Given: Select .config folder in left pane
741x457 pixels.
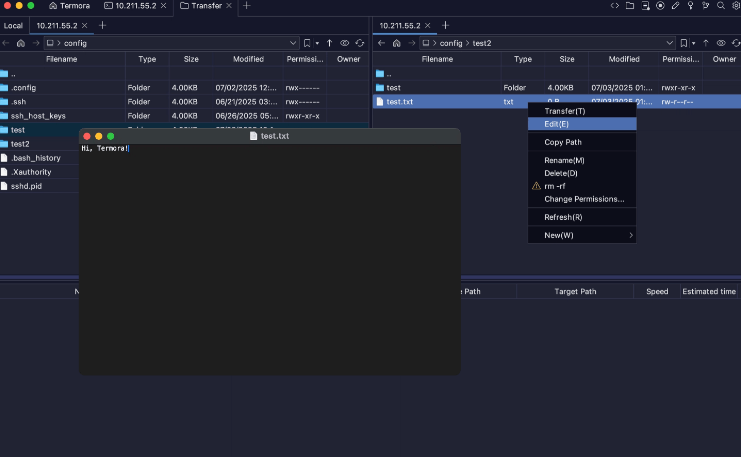Looking at the screenshot, I should click(x=184, y=88).
